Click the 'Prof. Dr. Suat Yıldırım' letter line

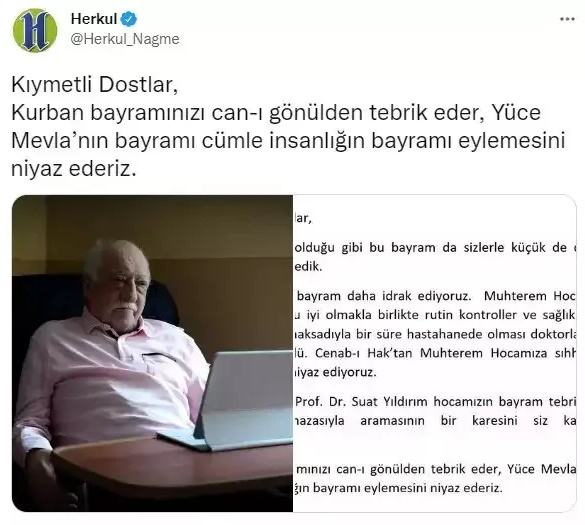coord(435,401)
